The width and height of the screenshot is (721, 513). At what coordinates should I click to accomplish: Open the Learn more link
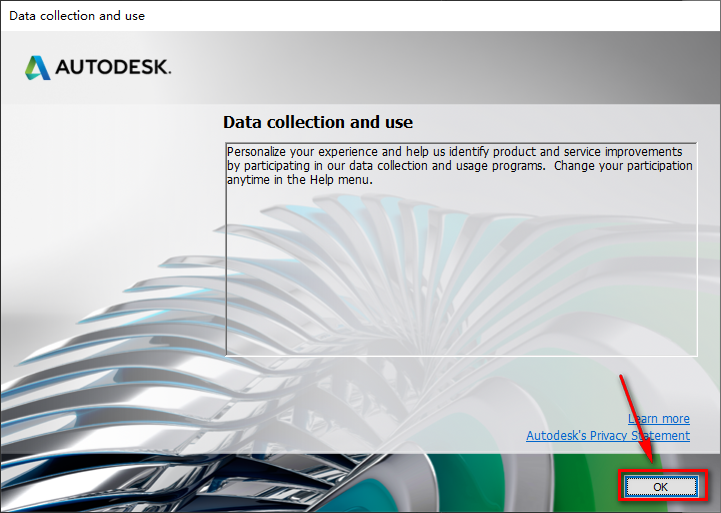658,419
